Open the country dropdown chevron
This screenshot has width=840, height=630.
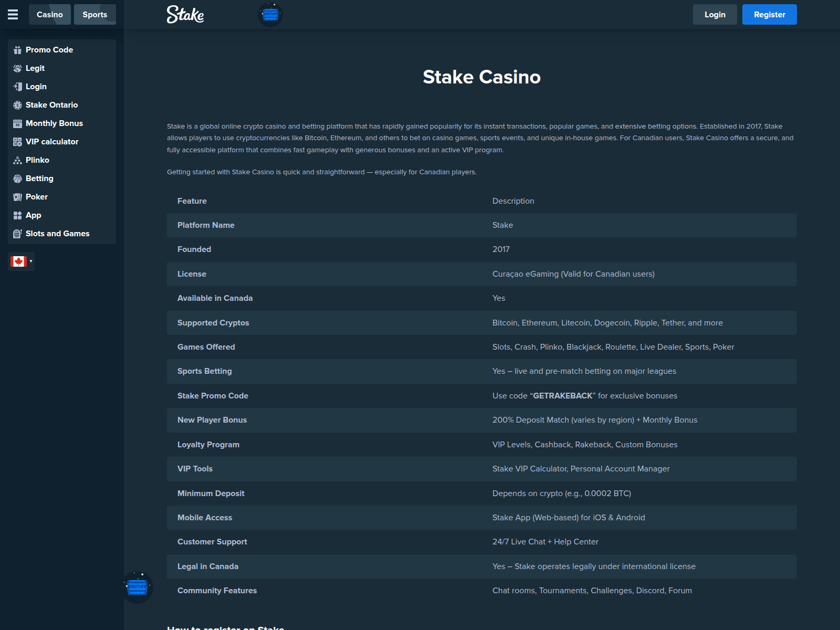(x=30, y=261)
